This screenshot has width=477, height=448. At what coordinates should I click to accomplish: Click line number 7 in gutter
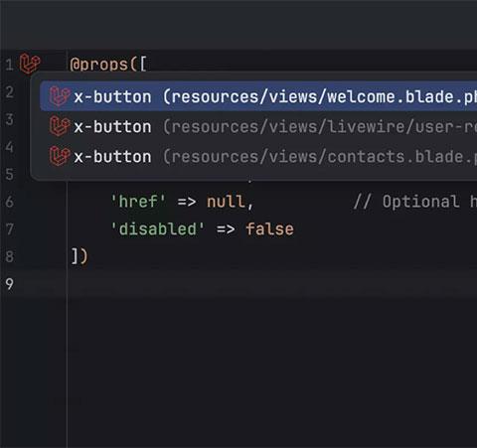point(10,228)
